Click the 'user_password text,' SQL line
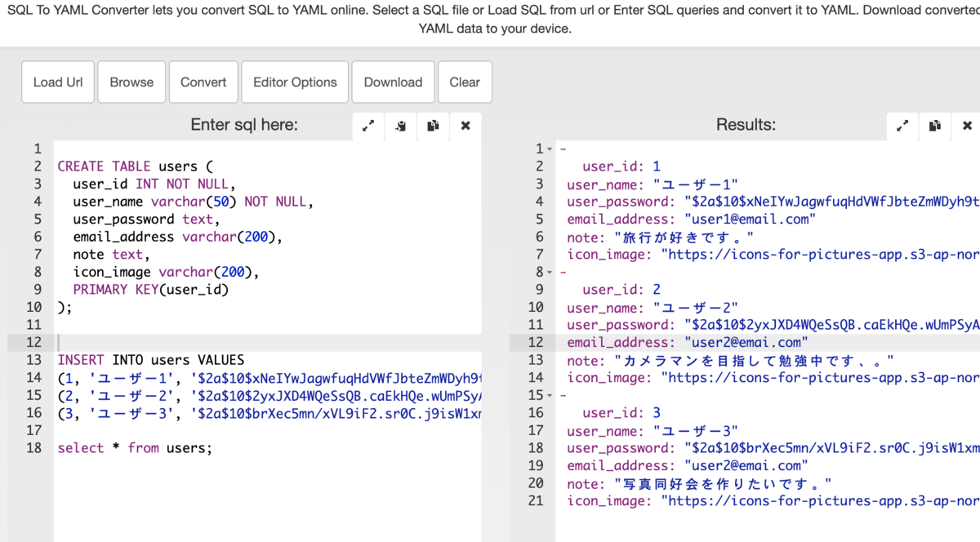This screenshot has height=542, width=980. point(146,220)
